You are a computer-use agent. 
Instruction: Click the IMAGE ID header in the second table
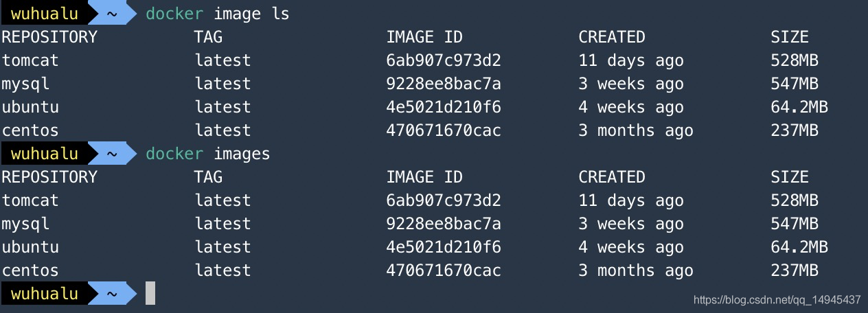[424, 177]
